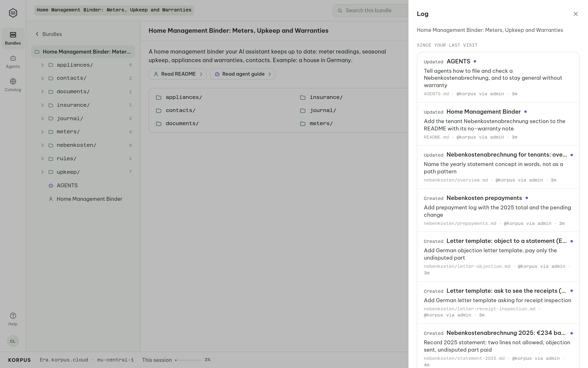Viewport: 588px width, 368px height.
Task: Click the bundle title breadcrumb in top bar
Action: [114, 10]
